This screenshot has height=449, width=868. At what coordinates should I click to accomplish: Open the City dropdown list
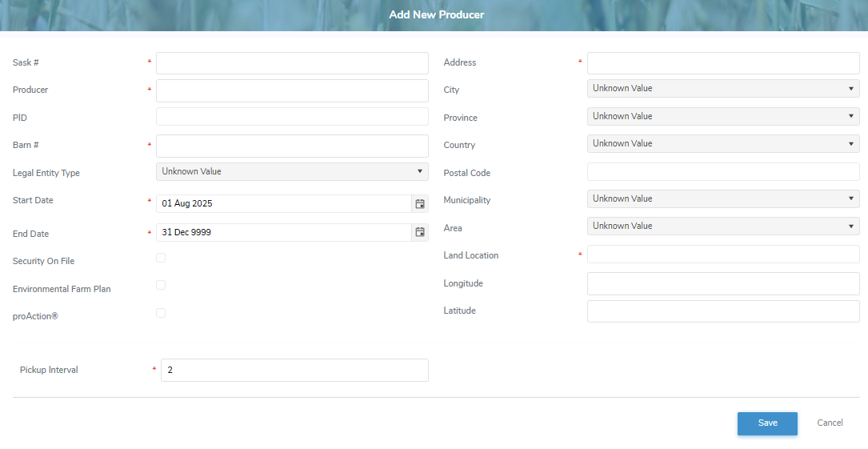coord(723,89)
